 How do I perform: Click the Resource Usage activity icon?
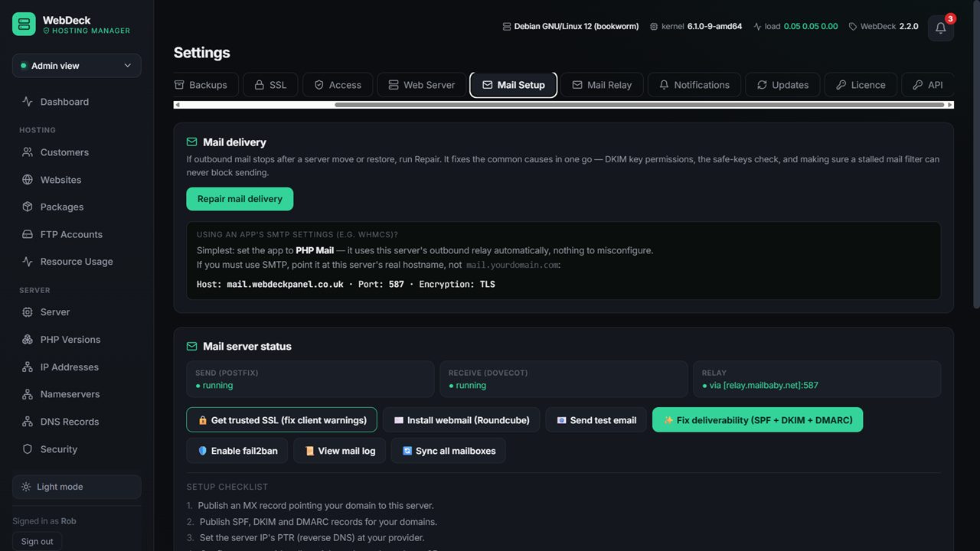pos(28,262)
